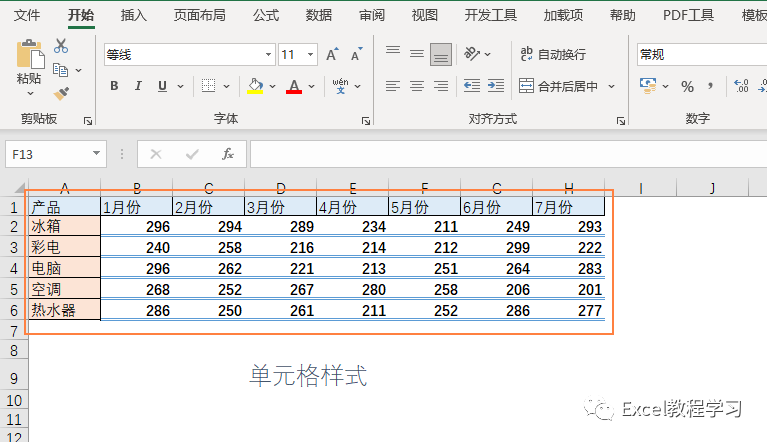Click the Select All corner triangle

point(19,188)
